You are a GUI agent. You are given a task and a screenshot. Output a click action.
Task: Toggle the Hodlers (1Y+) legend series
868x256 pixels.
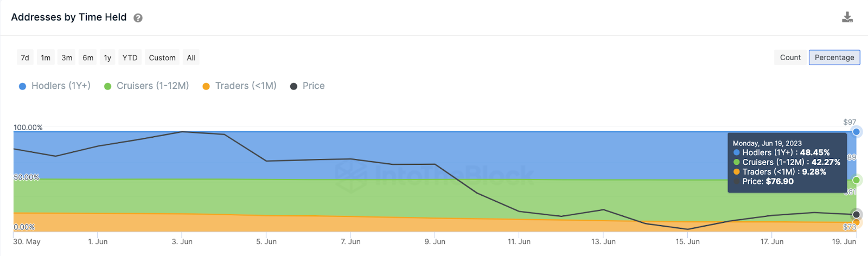pyautogui.click(x=55, y=86)
